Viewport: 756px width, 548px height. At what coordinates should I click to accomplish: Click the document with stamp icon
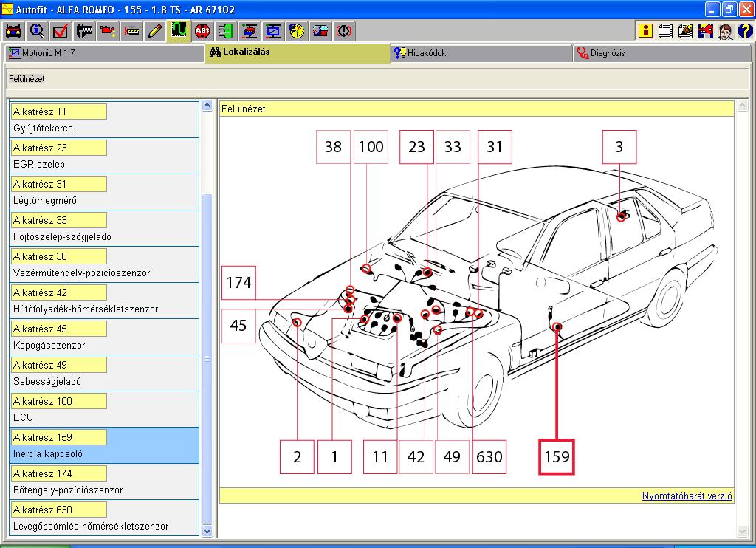coord(686,31)
